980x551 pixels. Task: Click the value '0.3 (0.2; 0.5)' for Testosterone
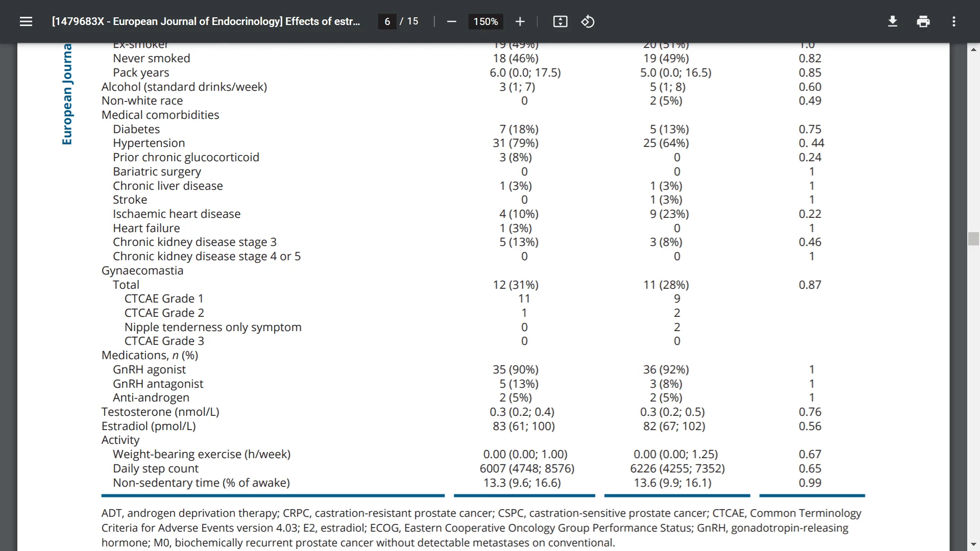[x=672, y=412]
